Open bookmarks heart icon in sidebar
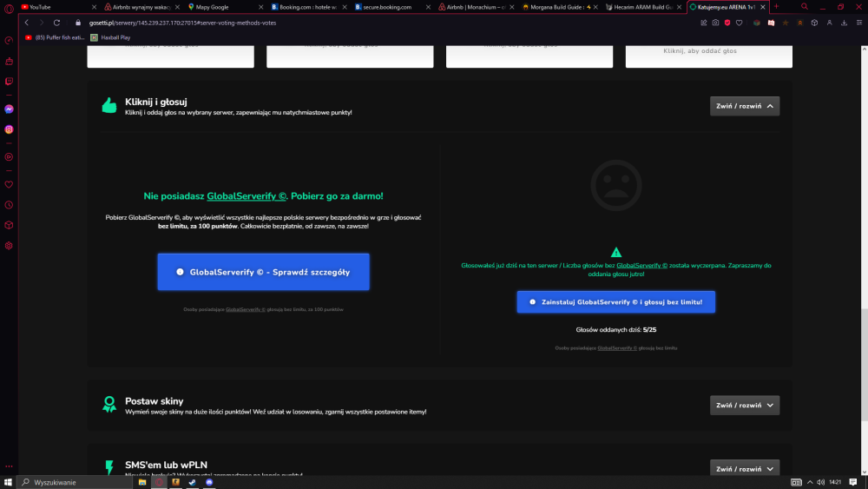The image size is (868, 489). pos(9,184)
